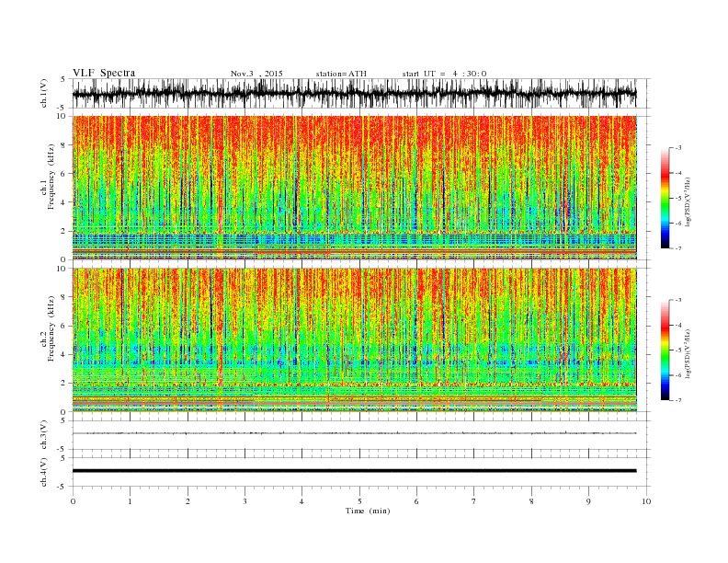Click the "-3" label on the upper color bar
The height and width of the screenshot is (563, 728).
pos(677,148)
